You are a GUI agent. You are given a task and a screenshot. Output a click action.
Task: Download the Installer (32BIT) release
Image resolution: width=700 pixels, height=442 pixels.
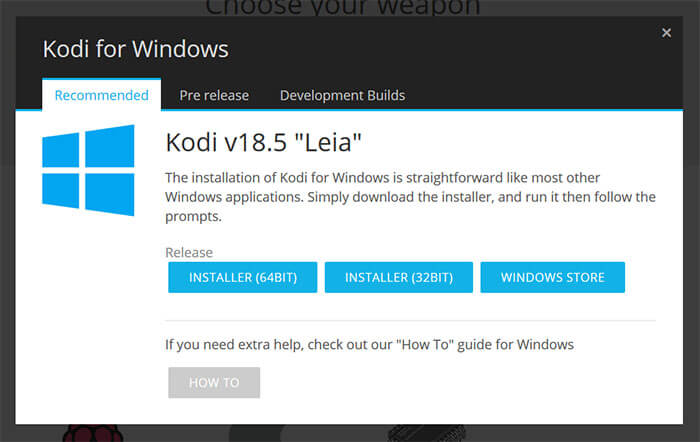tap(399, 277)
